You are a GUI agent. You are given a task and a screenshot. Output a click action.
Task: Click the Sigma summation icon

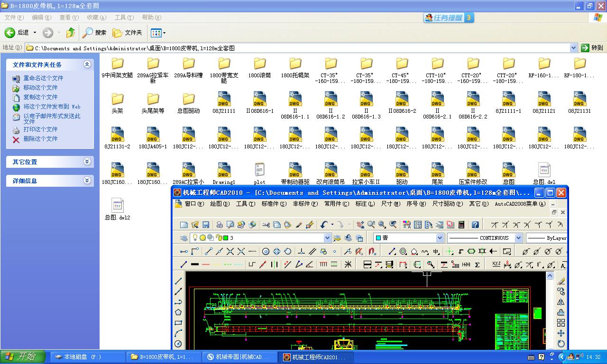click(477, 264)
